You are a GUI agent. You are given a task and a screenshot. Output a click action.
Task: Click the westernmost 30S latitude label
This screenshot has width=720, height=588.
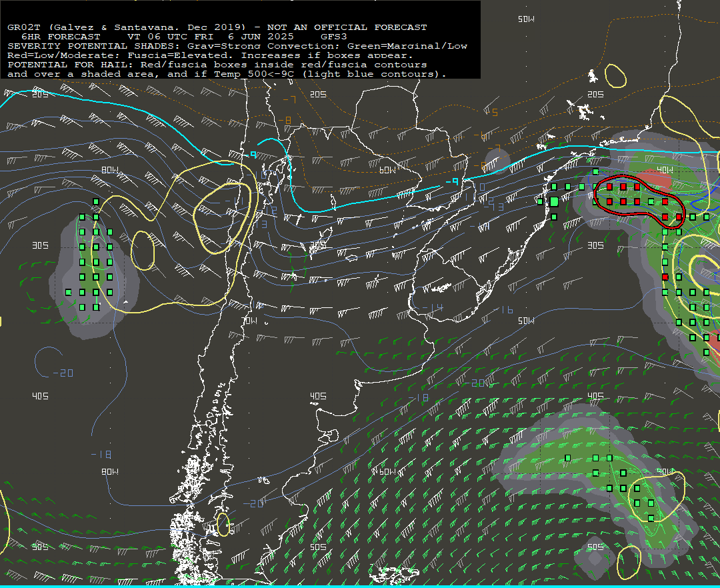[x=41, y=245]
